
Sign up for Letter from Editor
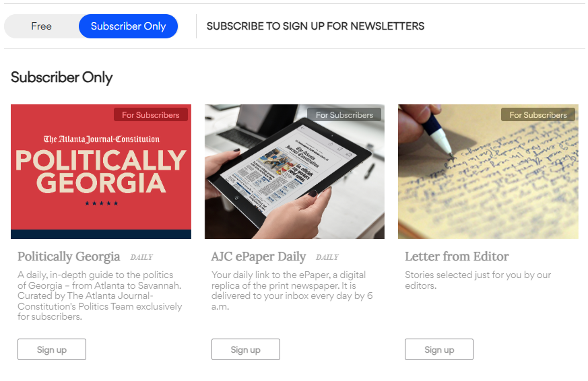point(439,349)
